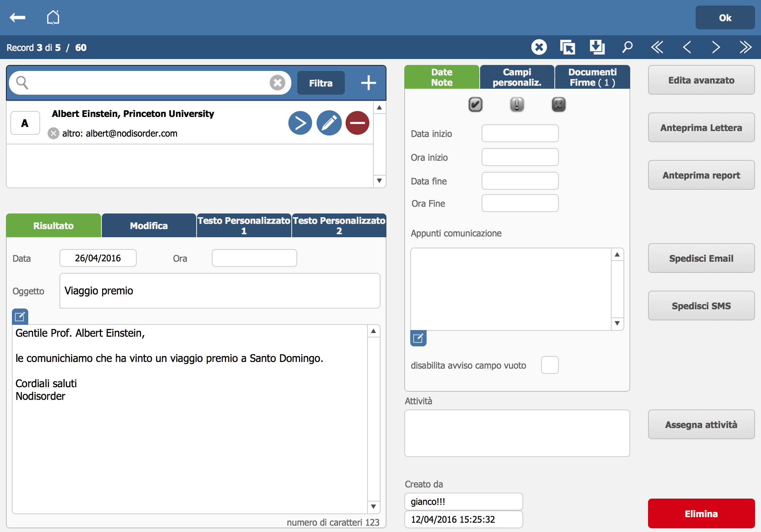Click the Data inizio input field
The width and height of the screenshot is (761, 532).
pos(520,133)
